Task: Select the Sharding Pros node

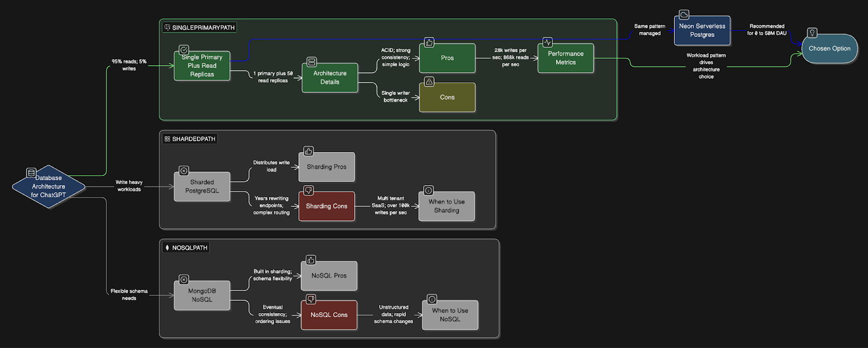Action: tap(327, 167)
